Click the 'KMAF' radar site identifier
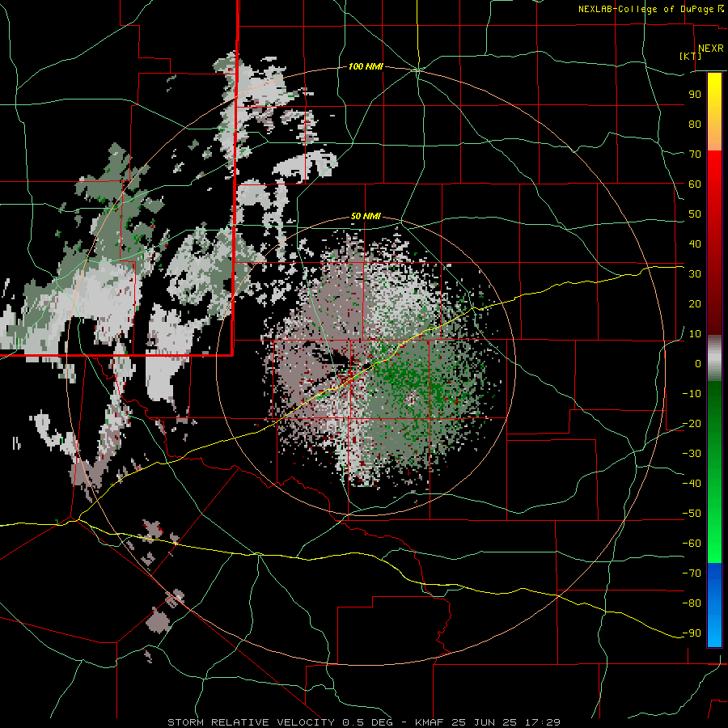 coord(430,722)
